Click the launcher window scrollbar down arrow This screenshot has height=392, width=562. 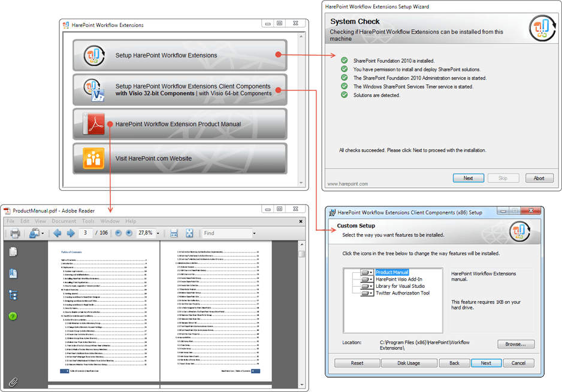pyautogui.click(x=301, y=183)
